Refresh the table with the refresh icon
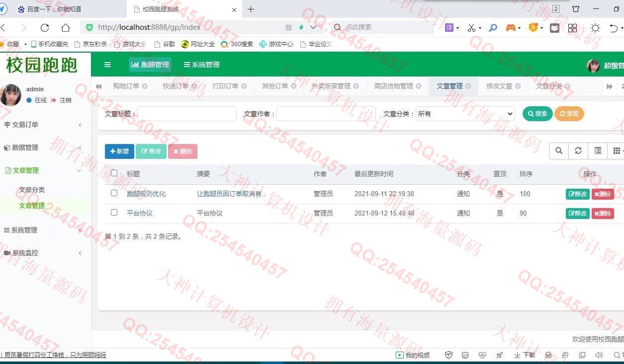The height and width of the screenshot is (364, 624). tap(578, 151)
